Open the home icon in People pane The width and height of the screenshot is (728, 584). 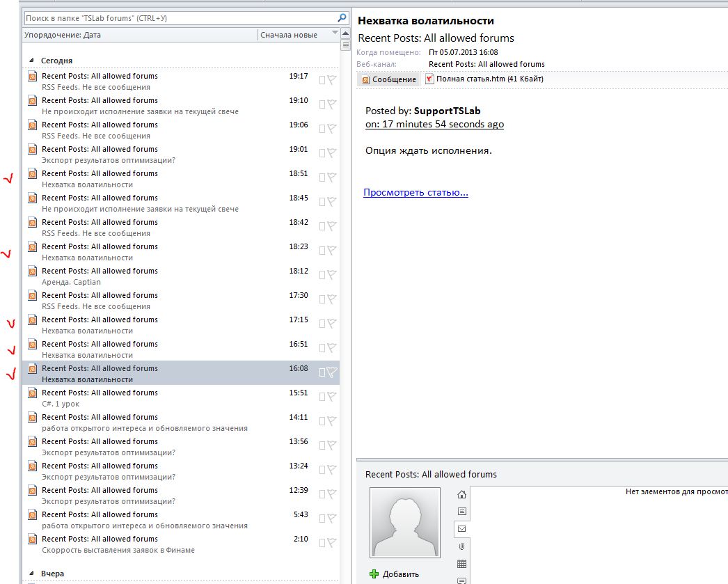pyautogui.click(x=461, y=495)
